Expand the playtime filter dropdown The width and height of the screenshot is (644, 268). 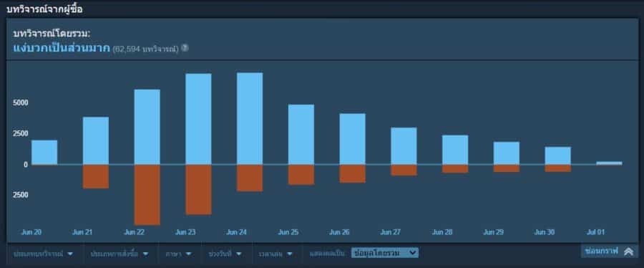[x=275, y=254]
